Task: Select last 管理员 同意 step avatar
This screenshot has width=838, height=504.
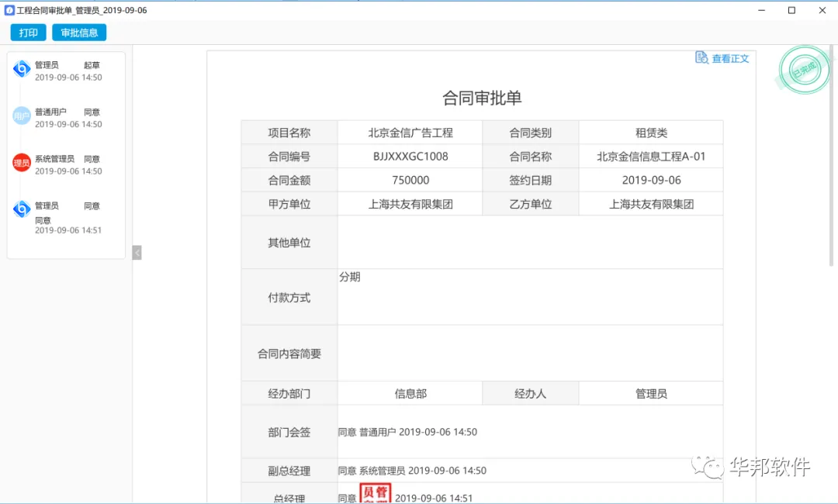Action: [22, 209]
